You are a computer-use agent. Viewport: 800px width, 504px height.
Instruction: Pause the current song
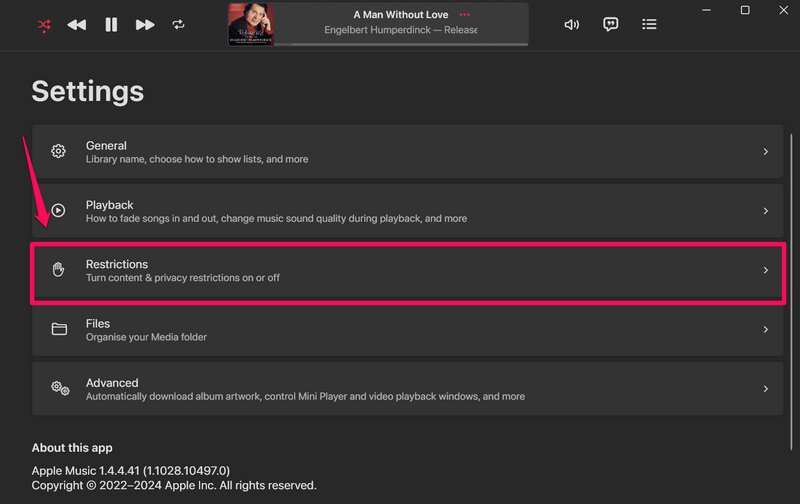111,24
